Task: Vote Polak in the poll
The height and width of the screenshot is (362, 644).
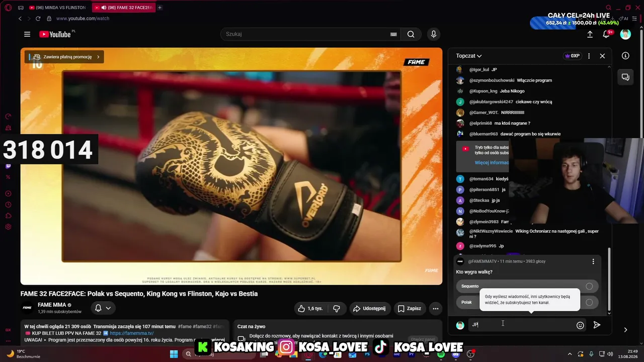Action: (x=527, y=302)
